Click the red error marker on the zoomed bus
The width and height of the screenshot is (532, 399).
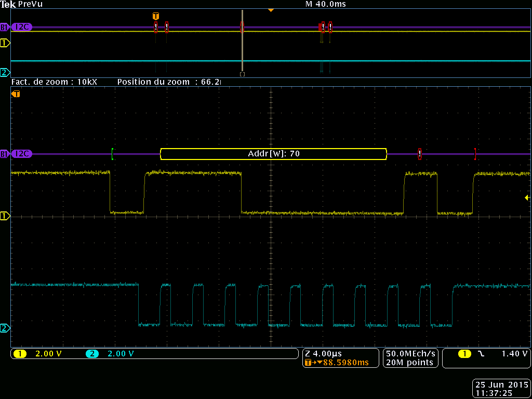[420, 154]
